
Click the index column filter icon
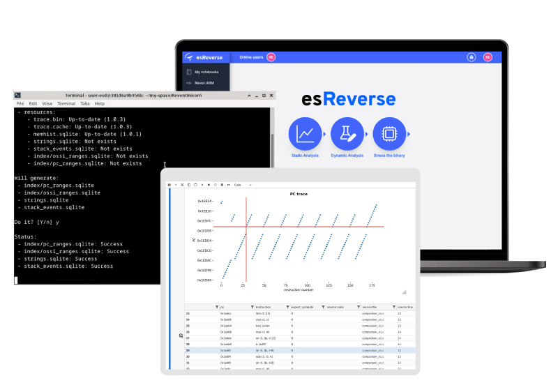click(217, 307)
